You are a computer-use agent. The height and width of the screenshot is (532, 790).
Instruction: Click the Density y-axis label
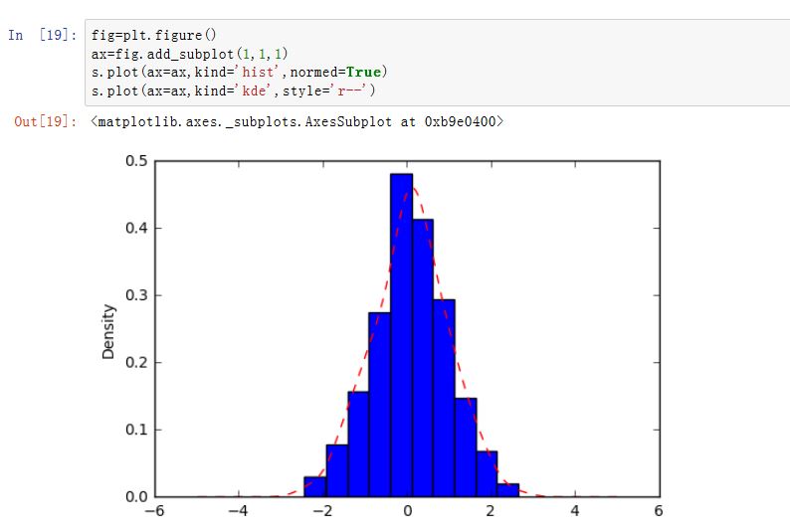[109, 331]
